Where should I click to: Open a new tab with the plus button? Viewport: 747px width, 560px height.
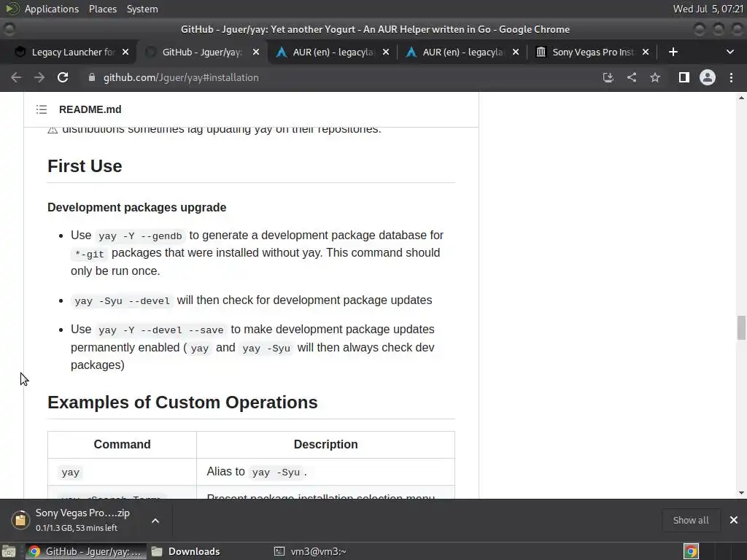point(673,52)
